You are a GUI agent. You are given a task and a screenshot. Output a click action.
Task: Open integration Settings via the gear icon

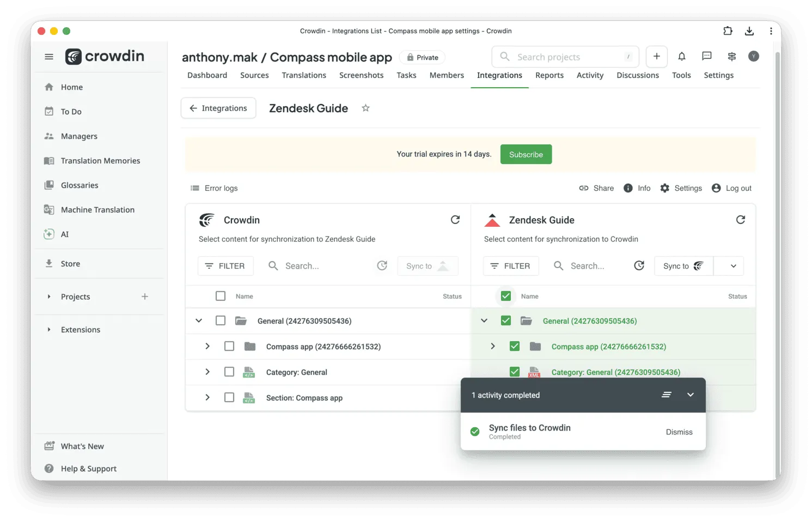665,188
